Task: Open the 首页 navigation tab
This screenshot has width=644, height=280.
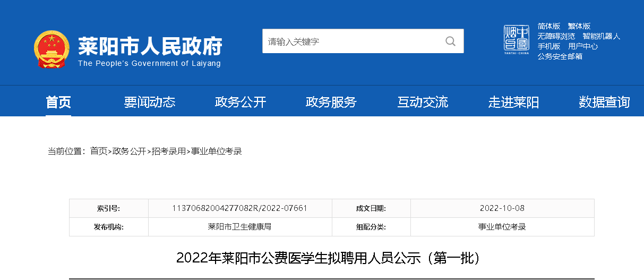Action: click(58, 102)
